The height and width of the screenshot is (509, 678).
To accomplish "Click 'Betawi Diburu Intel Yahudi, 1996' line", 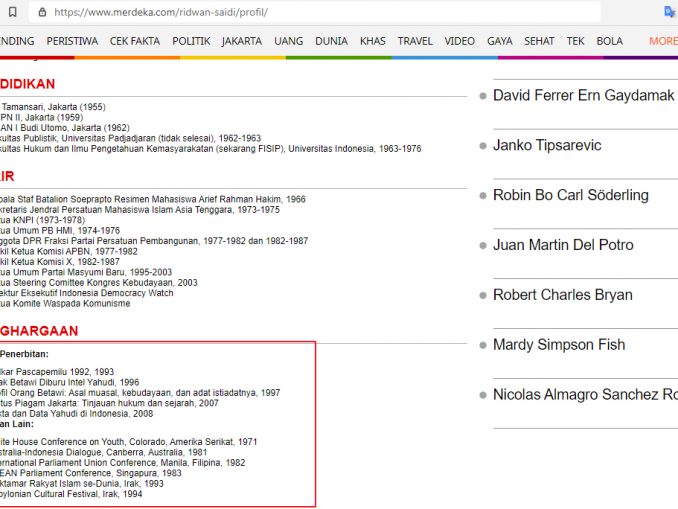I will pos(70,382).
